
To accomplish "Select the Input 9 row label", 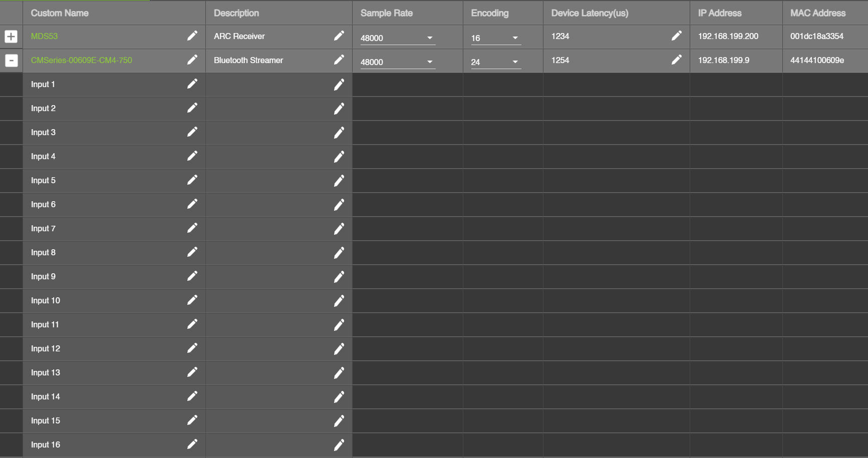I will pyautogui.click(x=43, y=276).
